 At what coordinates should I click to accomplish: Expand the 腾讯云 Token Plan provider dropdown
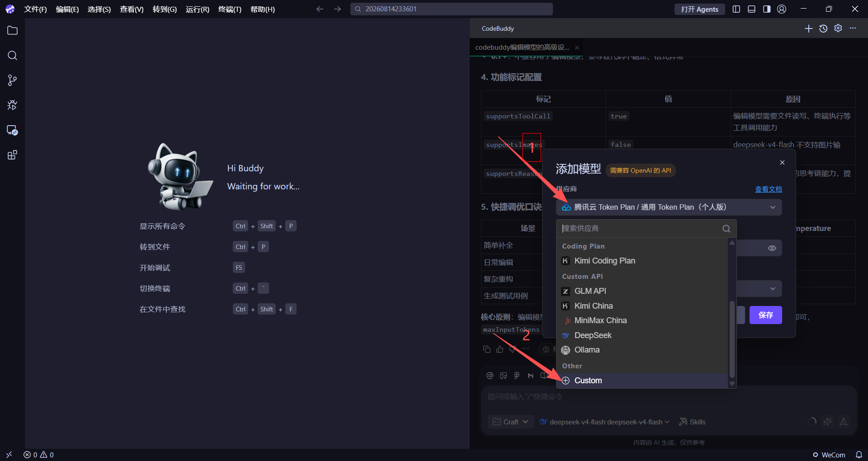pos(669,207)
